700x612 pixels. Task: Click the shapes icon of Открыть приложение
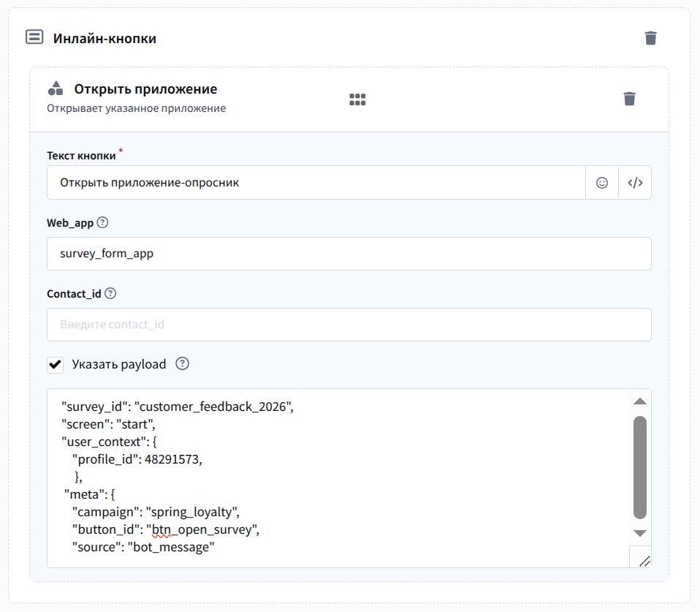(56, 89)
